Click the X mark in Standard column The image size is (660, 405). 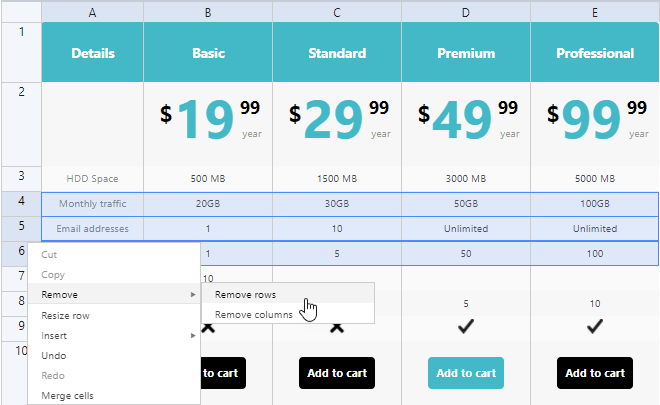[337, 327]
